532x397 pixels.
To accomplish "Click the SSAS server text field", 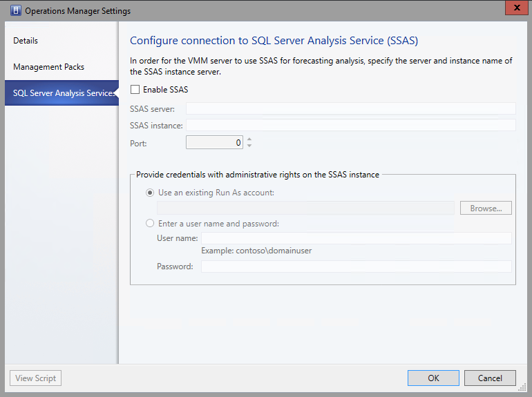I will (350, 108).
